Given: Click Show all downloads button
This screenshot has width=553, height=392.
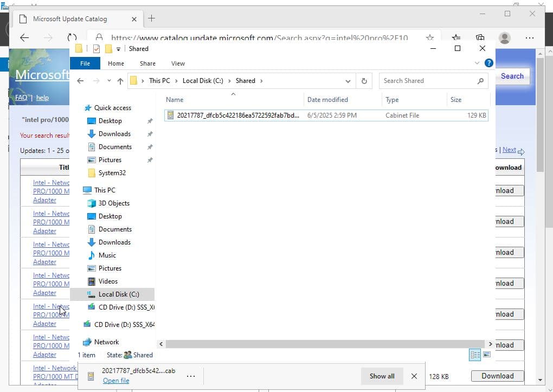Looking at the screenshot, I should [382, 376].
